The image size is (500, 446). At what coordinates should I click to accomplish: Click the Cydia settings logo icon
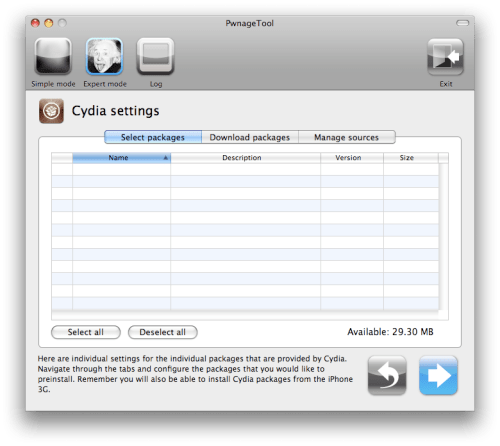point(51,111)
